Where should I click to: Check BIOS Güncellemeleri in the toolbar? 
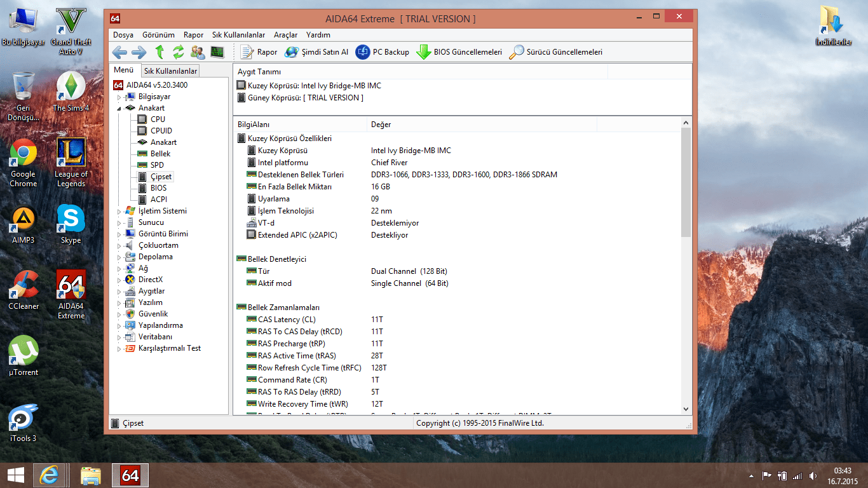coord(459,52)
